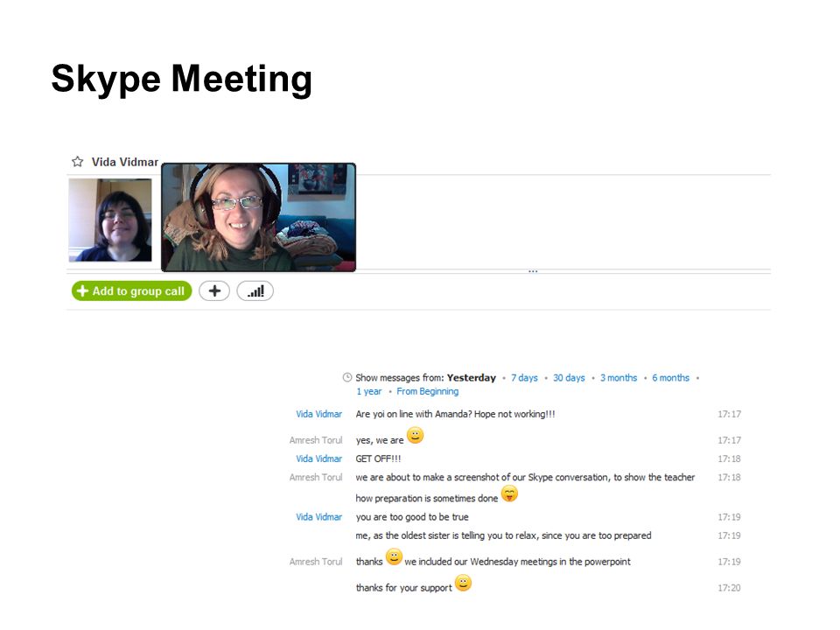
Task: Click the favorite star next to Vida Vidmar
Action: click(78, 161)
